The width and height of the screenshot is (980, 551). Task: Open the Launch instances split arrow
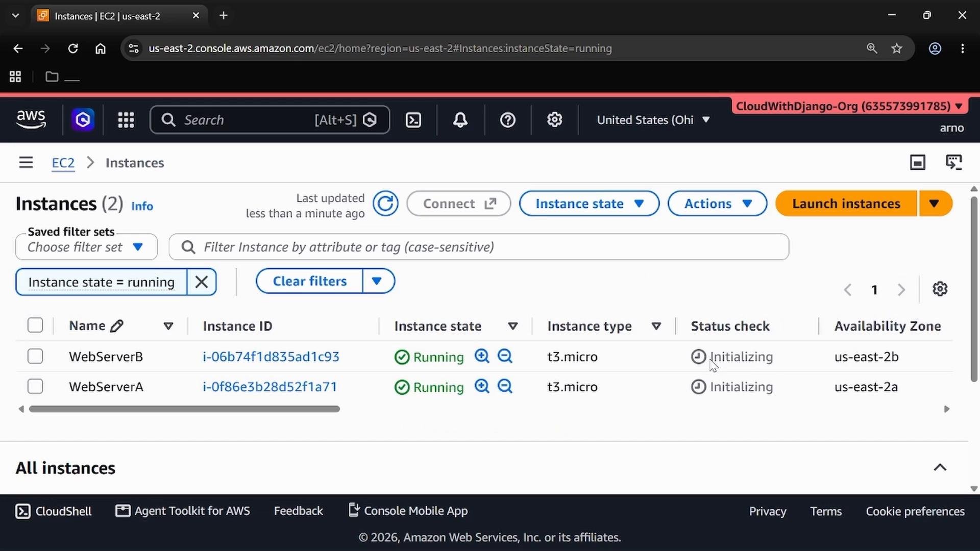pos(935,204)
